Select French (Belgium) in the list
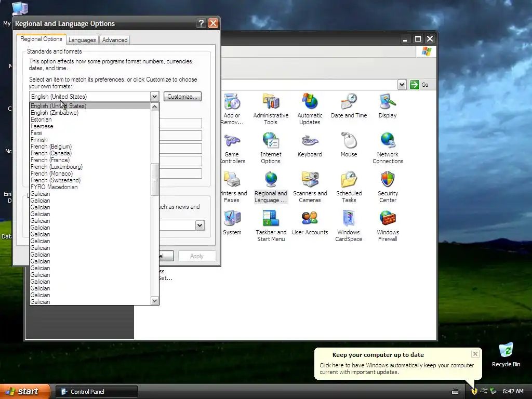Image resolution: width=532 pixels, height=399 pixels. click(90, 147)
